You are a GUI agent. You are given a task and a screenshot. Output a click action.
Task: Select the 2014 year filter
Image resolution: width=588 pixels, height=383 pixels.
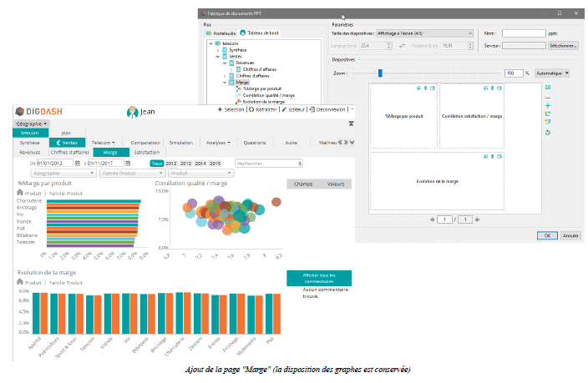[200, 164]
